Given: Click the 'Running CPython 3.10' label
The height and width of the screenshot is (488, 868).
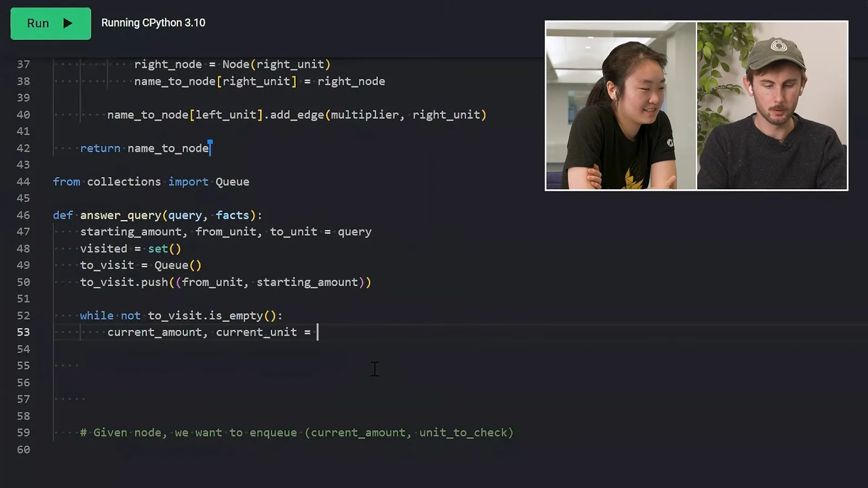Looking at the screenshot, I should [153, 23].
